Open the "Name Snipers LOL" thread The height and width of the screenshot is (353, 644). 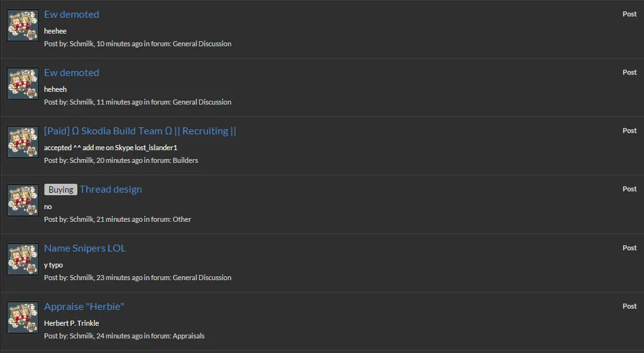[85, 248]
